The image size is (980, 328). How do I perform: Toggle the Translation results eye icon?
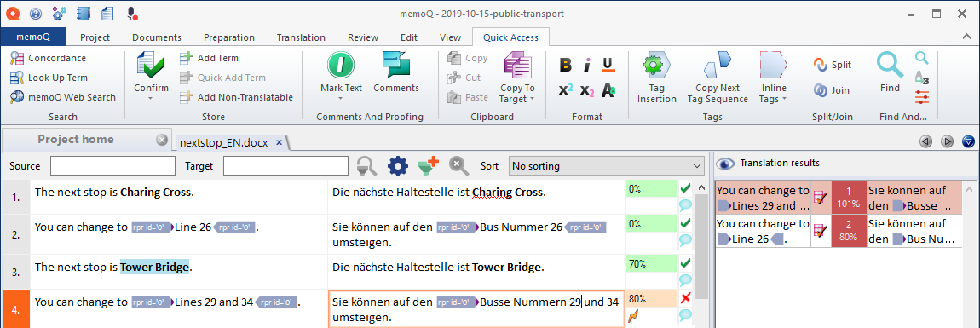[725, 164]
